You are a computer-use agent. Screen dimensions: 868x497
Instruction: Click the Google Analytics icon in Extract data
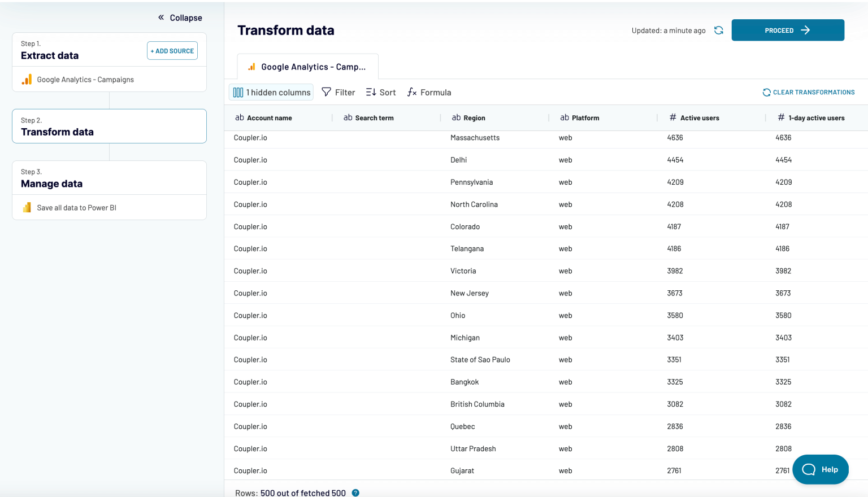(27, 79)
